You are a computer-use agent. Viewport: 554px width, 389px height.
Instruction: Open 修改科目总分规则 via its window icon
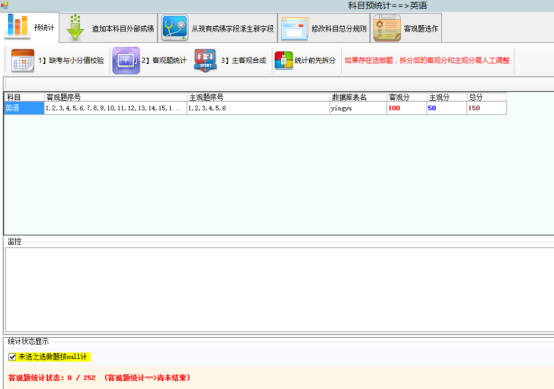pyautogui.click(x=294, y=28)
